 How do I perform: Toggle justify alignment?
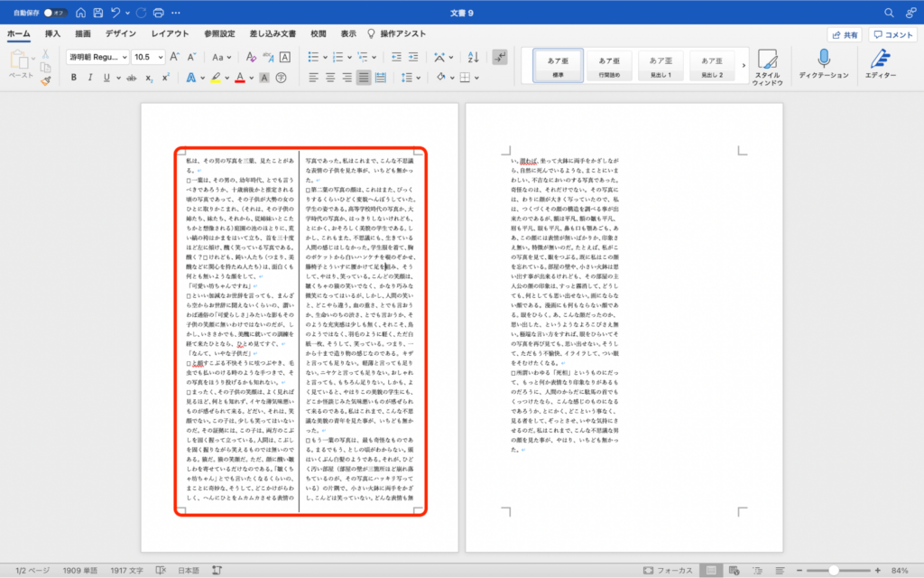pos(364,78)
